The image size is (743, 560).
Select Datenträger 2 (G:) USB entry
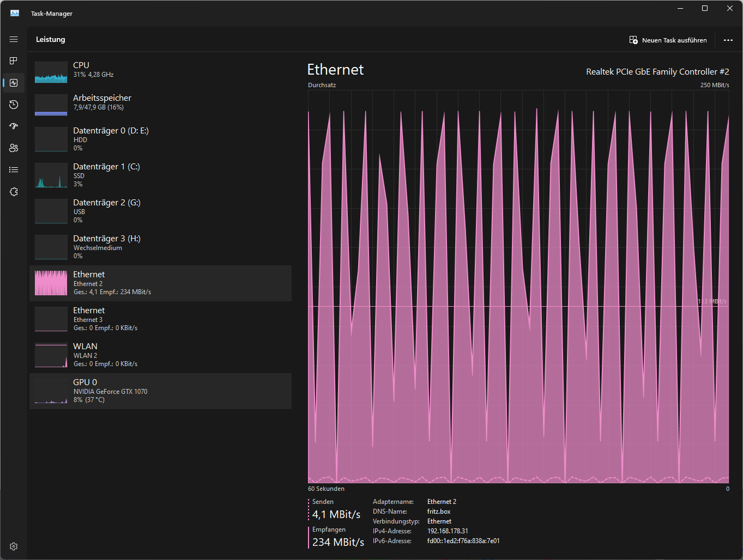(x=160, y=211)
